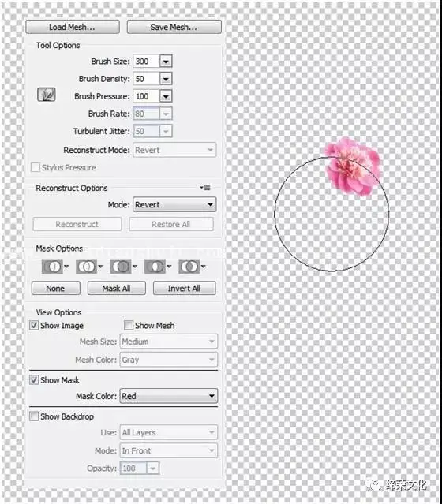Uncheck the Show Image checkbox
The height and width of the screenshot is (504, 442).
[x=34, y=325]
